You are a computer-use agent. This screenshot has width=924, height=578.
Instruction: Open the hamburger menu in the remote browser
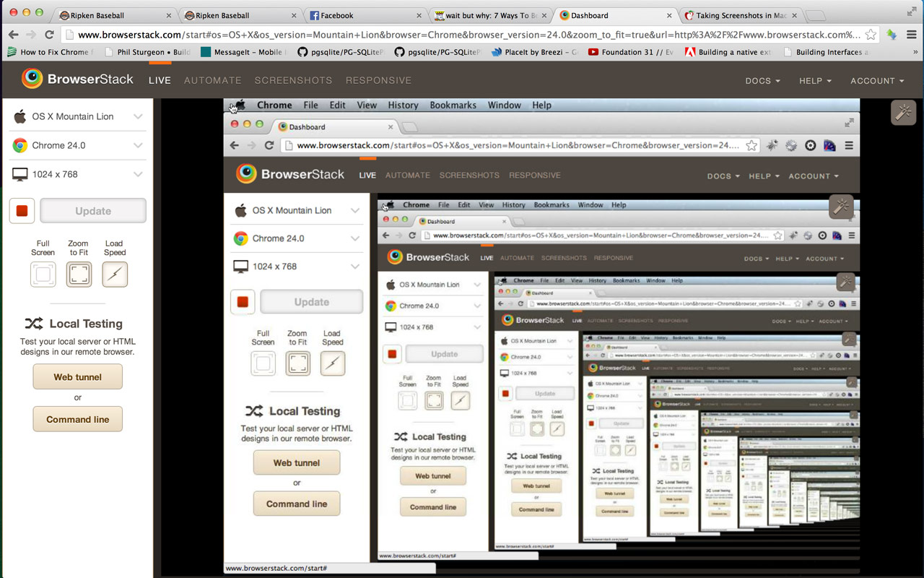pyautogui.click(x=849, y=145)
